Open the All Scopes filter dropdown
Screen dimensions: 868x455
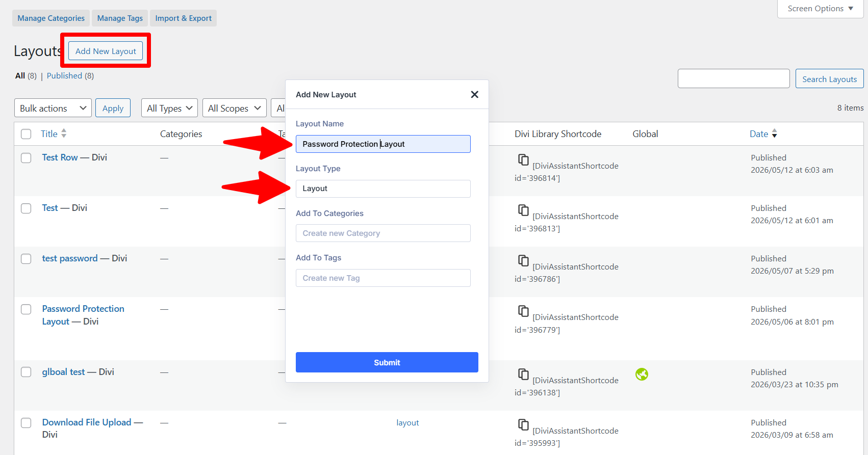[234, 108]
